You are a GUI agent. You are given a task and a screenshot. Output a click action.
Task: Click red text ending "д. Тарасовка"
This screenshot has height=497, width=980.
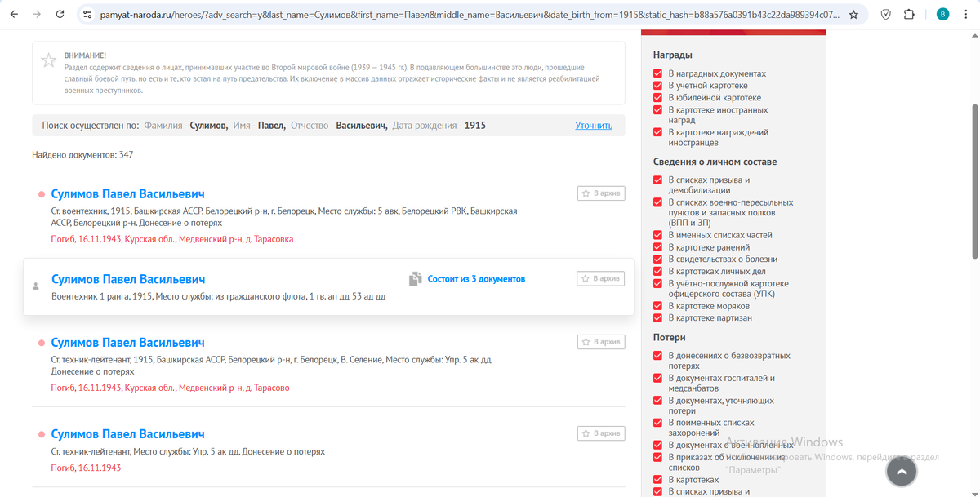click(172, 240)
